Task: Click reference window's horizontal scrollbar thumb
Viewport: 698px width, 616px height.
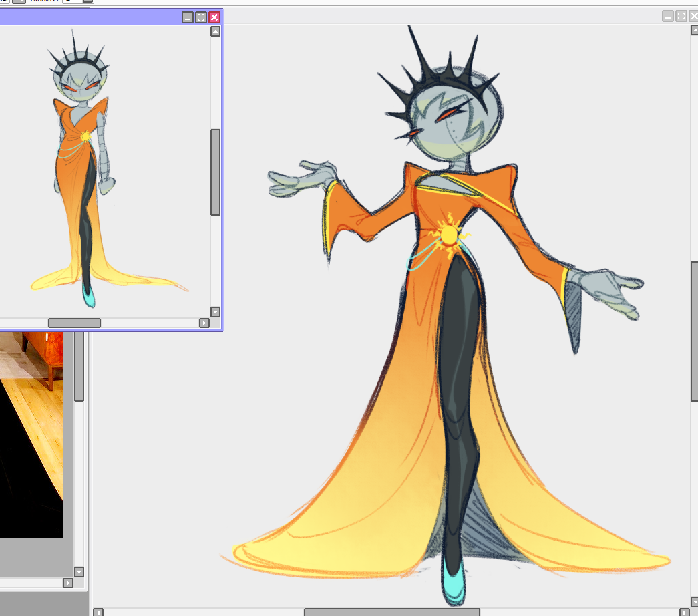Action: pyautogui.click(x=74, y=323)
